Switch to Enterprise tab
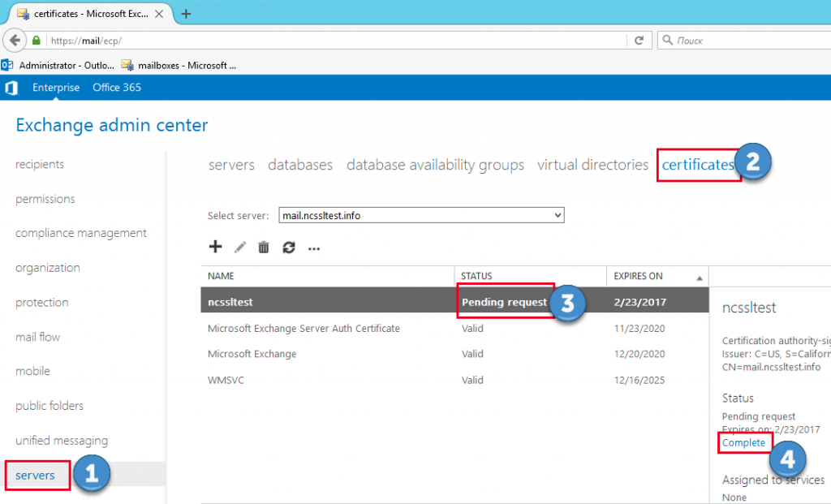Screen dimensions: 831x504 tap(56, 88)
